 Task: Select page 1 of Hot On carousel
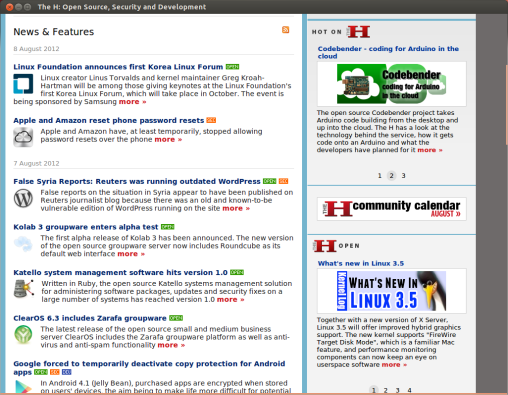click(x=380, y=176)
